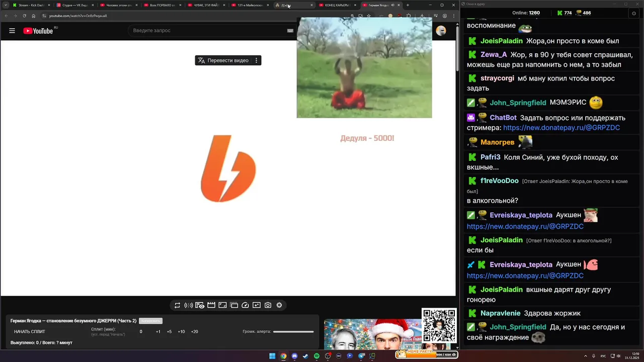The image size is (644, 362).
Task: Switch to the "Человек эпохи" YouTube tab
Action: click(x=118, y=5)
